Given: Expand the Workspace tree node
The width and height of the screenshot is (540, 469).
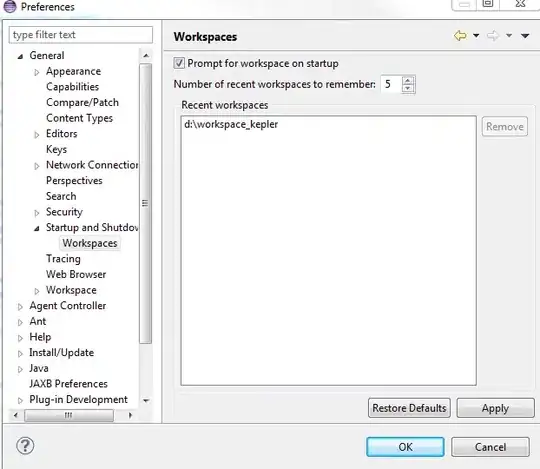Looking at the screenshot, I should [37, 291].
